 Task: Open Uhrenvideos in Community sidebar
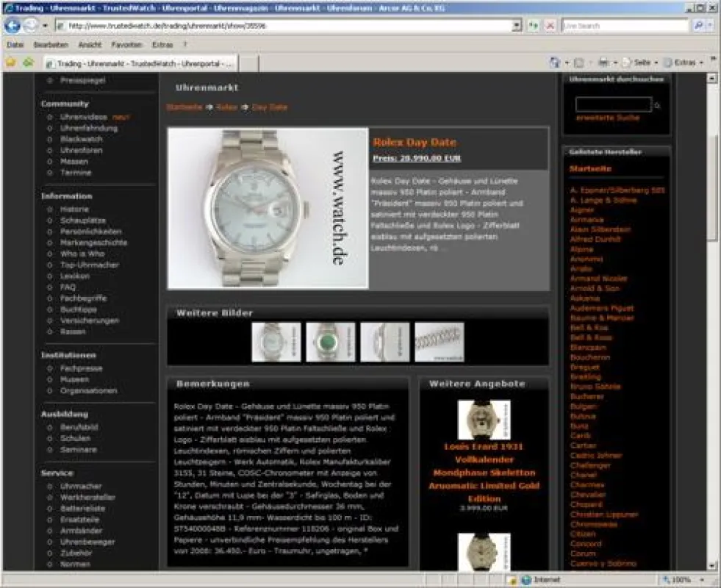coord(83,117)
